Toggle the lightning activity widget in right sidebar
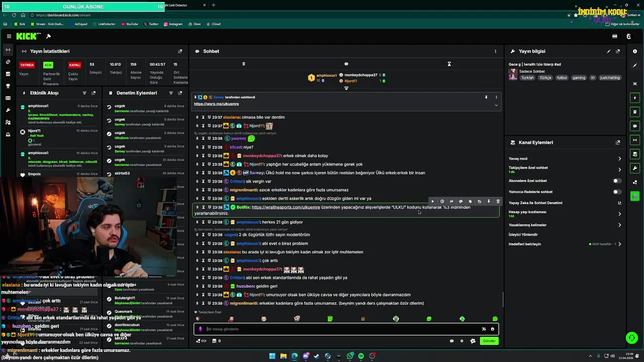The image size is (644, 362). coord(635,98)
